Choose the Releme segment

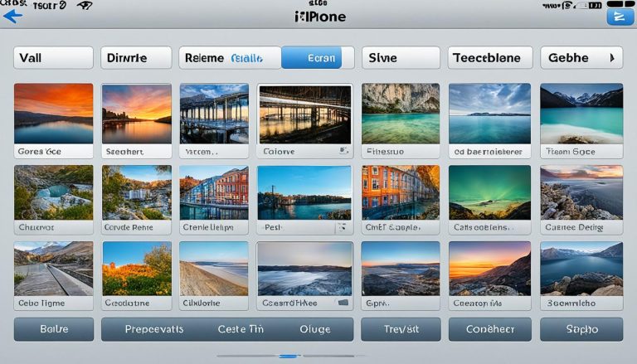tap(204, 58)
